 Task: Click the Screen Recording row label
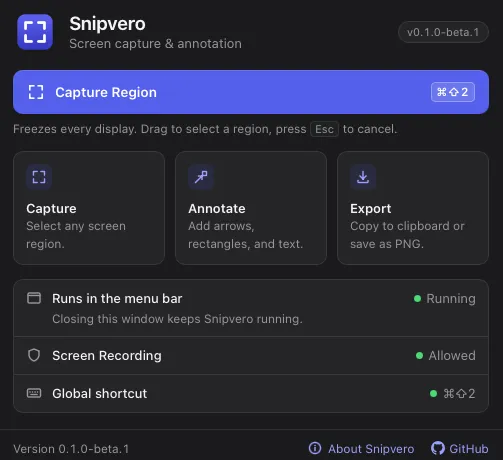pos(107,356)
